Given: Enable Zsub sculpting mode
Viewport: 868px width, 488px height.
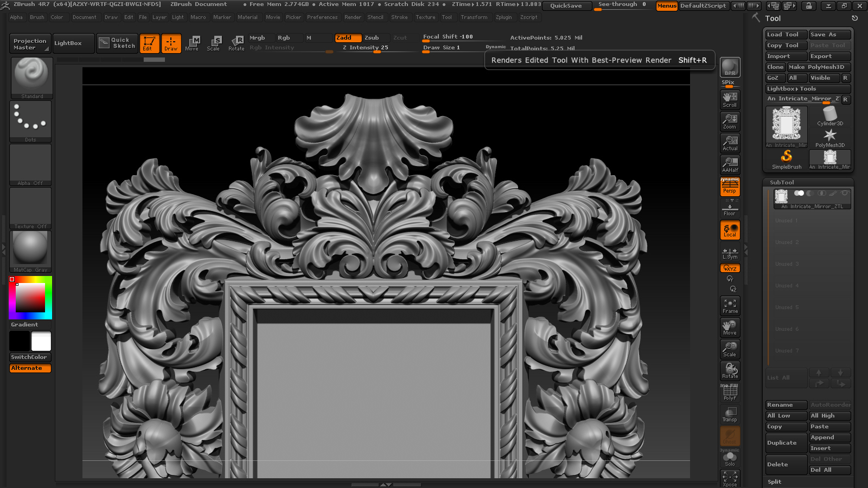Looking at the screenshot, I should click(372, 38).
